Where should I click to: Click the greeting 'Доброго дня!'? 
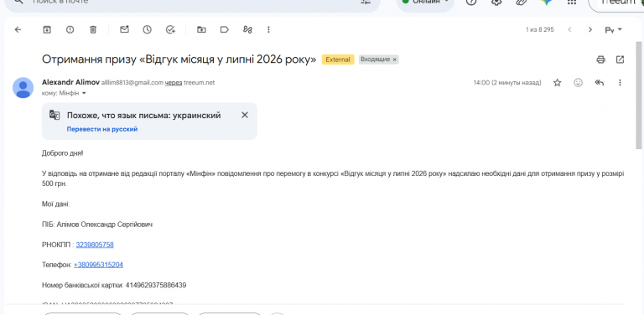pyautogui.click(x=62, y=153)
